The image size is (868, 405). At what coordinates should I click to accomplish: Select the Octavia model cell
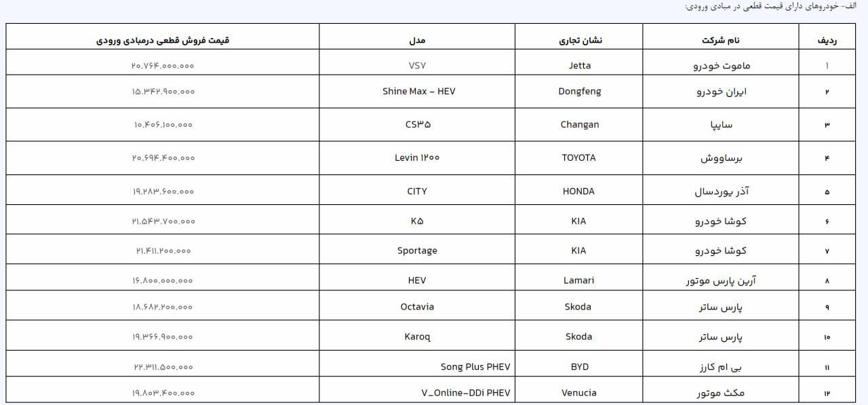click(417, 307)
